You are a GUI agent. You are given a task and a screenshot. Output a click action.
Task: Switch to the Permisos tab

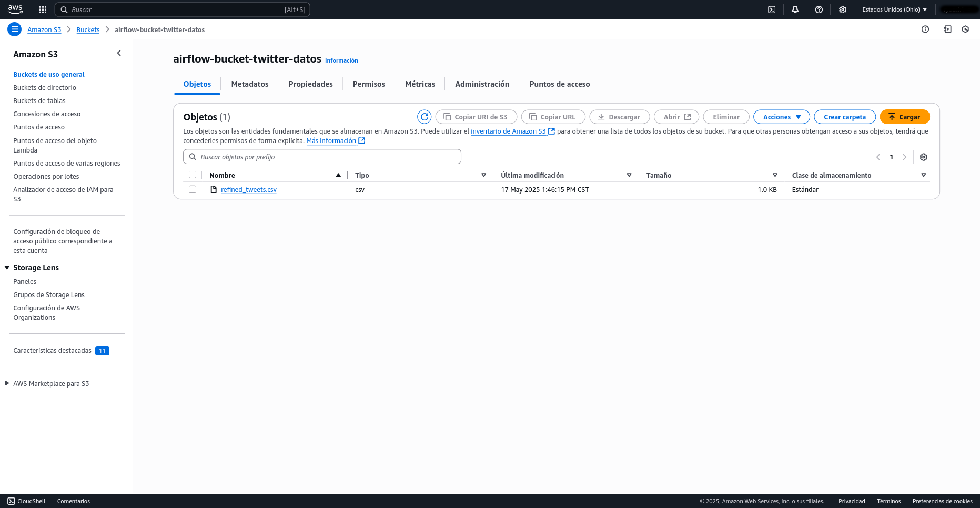click(x=369, y=84)
